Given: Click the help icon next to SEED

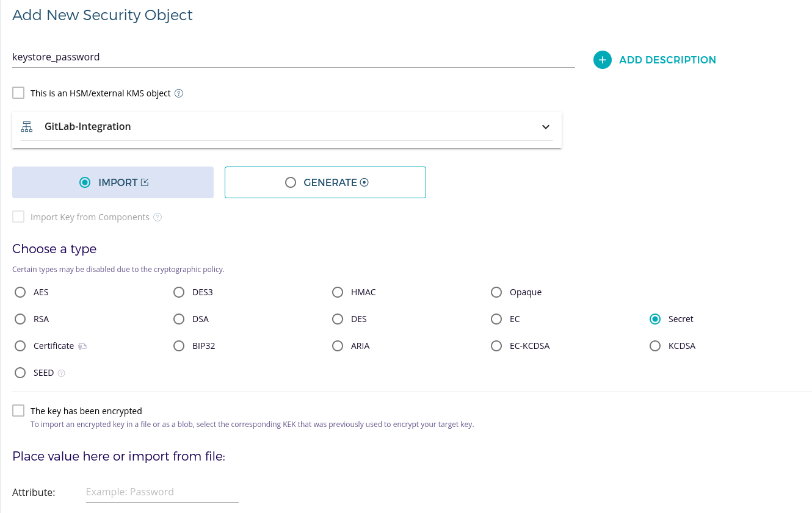Looking at the screenshot, I should pos(61,373).
